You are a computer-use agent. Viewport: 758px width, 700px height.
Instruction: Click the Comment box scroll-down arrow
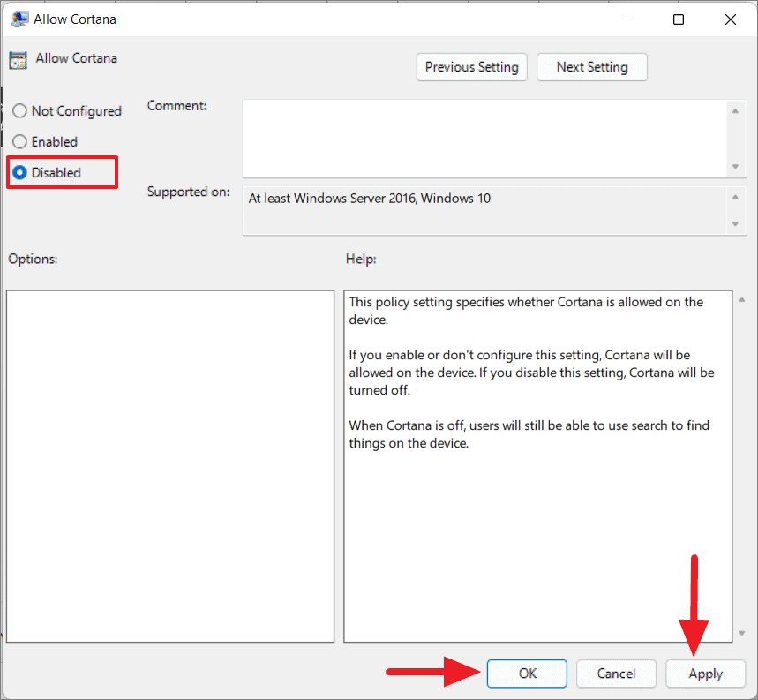736,166
